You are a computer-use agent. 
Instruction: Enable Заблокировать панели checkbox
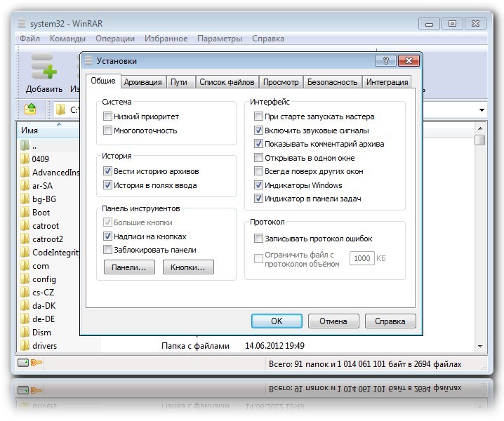click(x=107, y=250)
